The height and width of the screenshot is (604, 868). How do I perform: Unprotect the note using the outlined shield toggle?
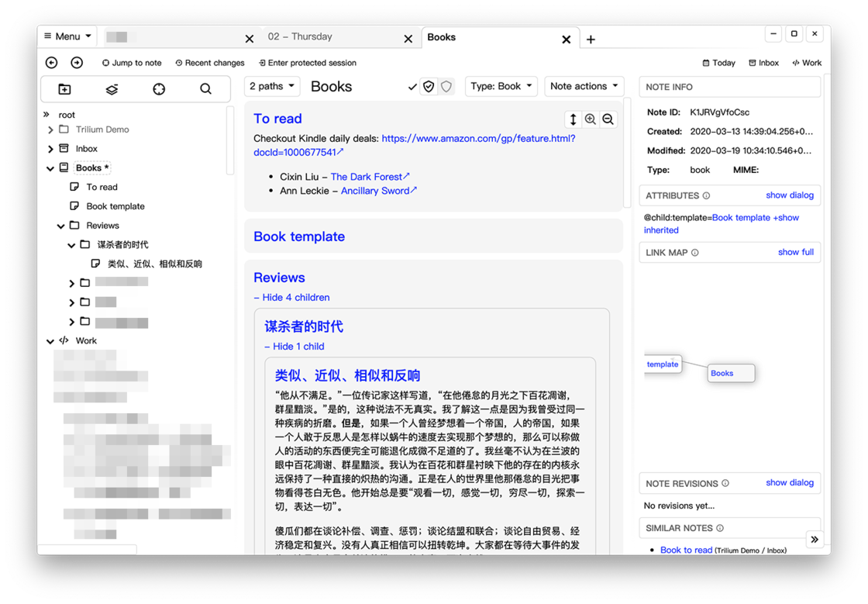point(445,86)
